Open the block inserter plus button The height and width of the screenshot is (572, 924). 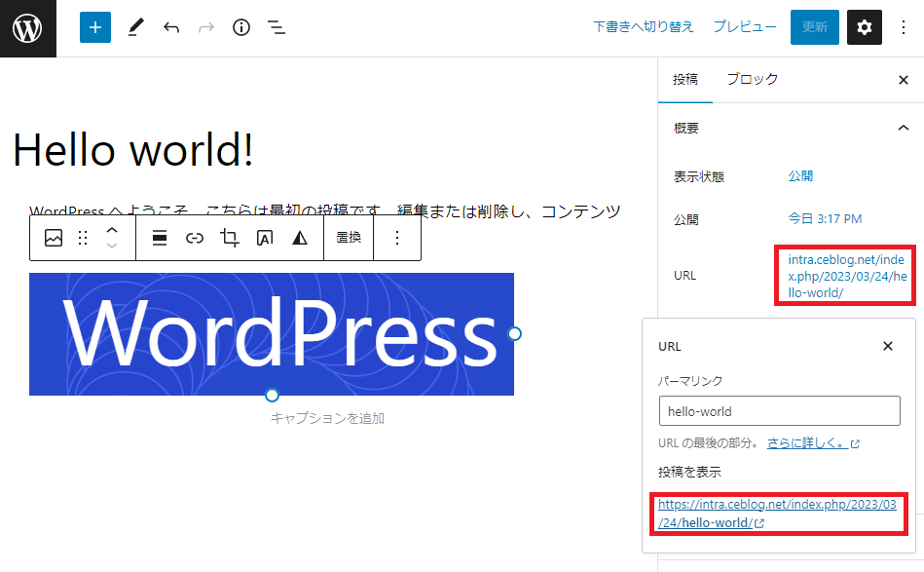click(x=94, y=27)
